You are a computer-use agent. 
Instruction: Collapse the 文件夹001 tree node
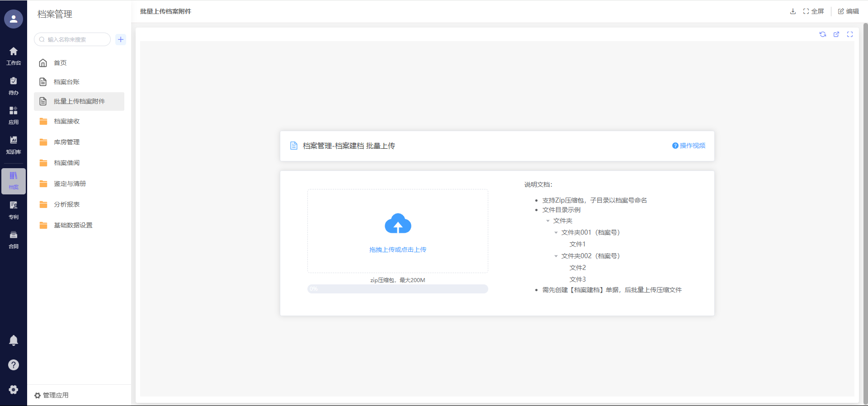coord(556,232)
